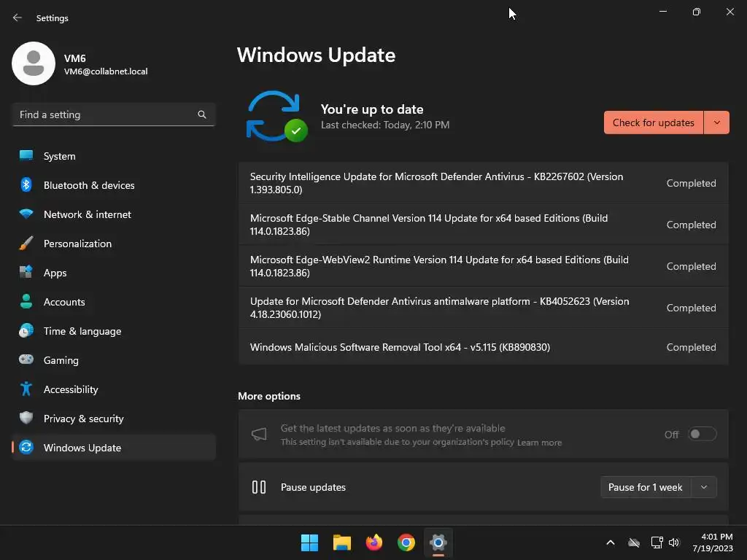Click the search magnifier icon
The height and width of the screenshot is (560, 747).
coord(202,114)
